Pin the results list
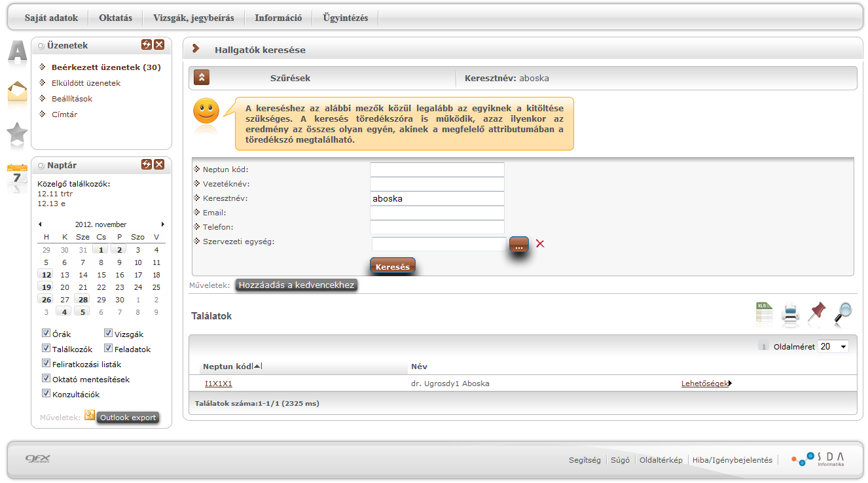Screen dimensions: 868x483 pyautogui.click(x=817, y=313)
